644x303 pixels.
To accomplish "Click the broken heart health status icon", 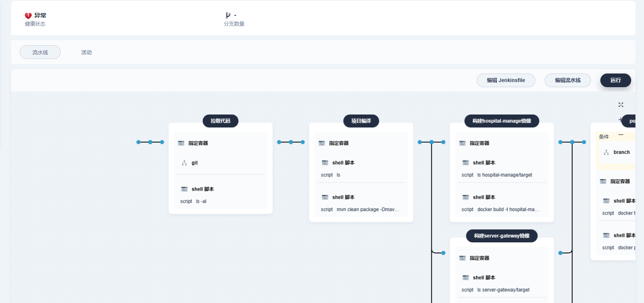I will pyautogui.click(x=28, y=16).
